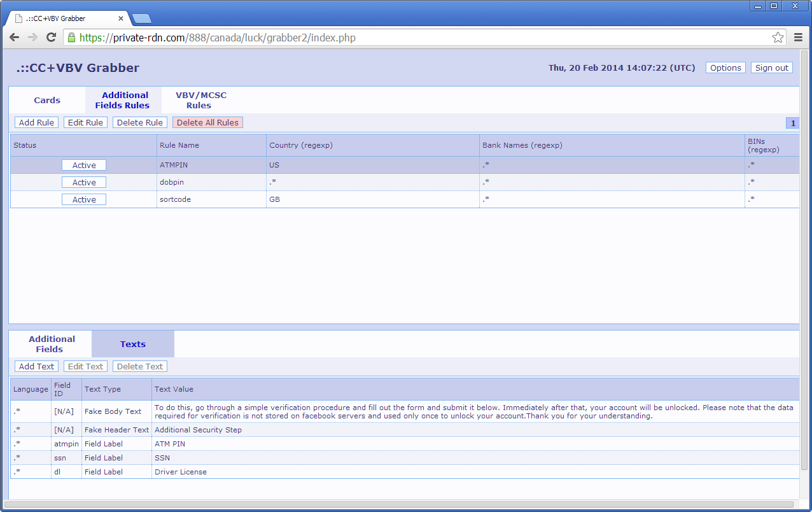This screenshot has height=512, width=812.
Task: Select the ATMPIN rule name cell
Action: tap(211, 165)
